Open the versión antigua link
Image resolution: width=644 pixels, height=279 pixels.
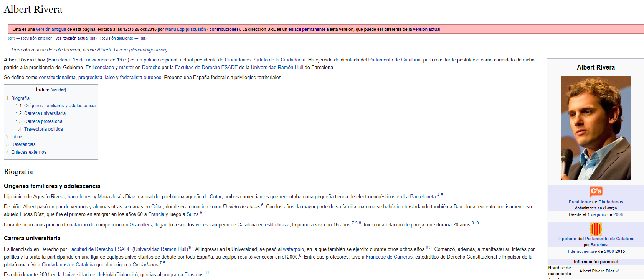[51, 29]
